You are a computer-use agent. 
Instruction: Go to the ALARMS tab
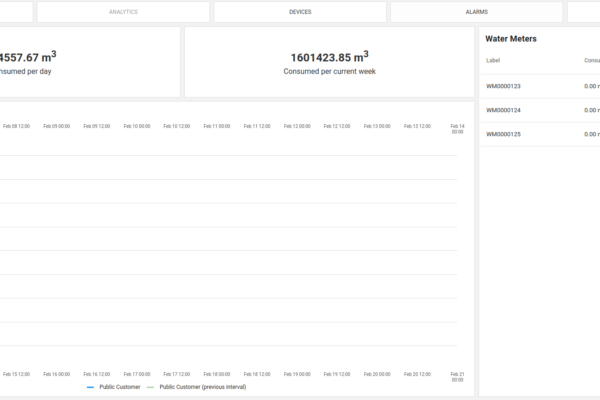click(476, 12)
